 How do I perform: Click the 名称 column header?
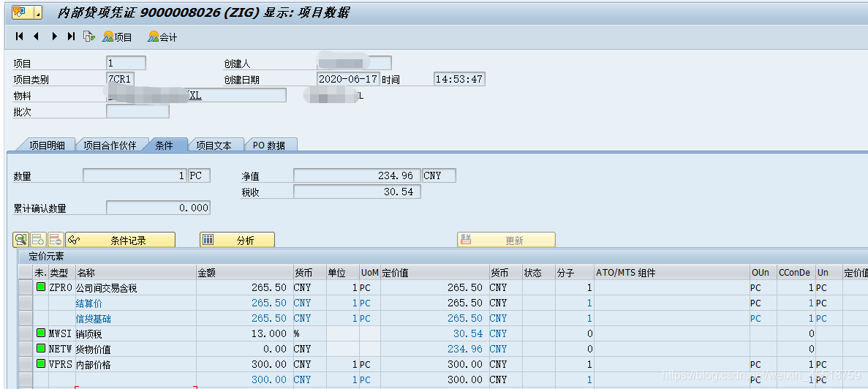pyautogui.click(x=135, y=273)
